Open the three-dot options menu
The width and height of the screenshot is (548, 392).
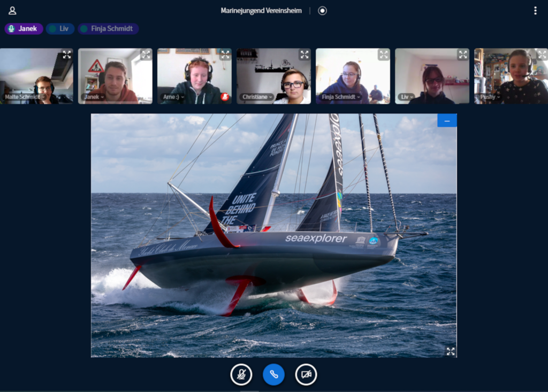pyautogui.click(x=535, y=11)
